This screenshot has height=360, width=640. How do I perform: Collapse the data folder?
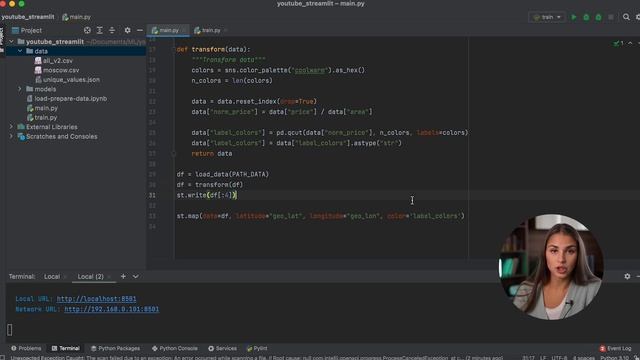pyautogui.click(x=20, y=51)
